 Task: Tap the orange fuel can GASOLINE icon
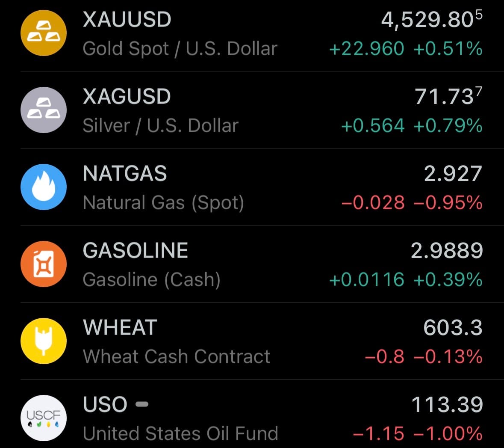(x=44, y=264)
